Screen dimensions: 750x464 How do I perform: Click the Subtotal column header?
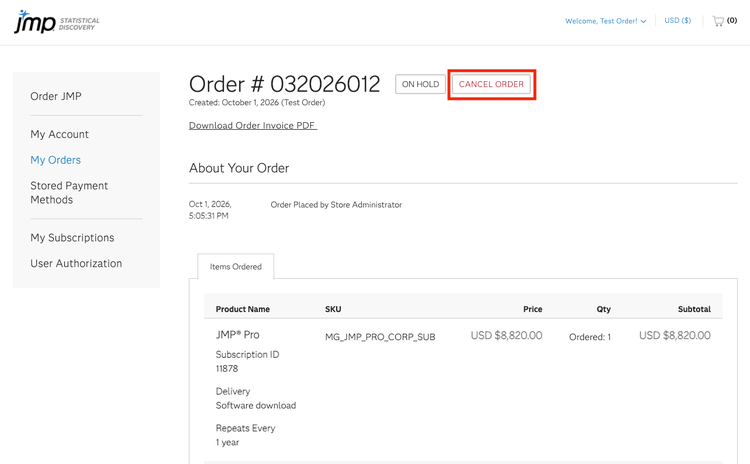click(694, 309)
